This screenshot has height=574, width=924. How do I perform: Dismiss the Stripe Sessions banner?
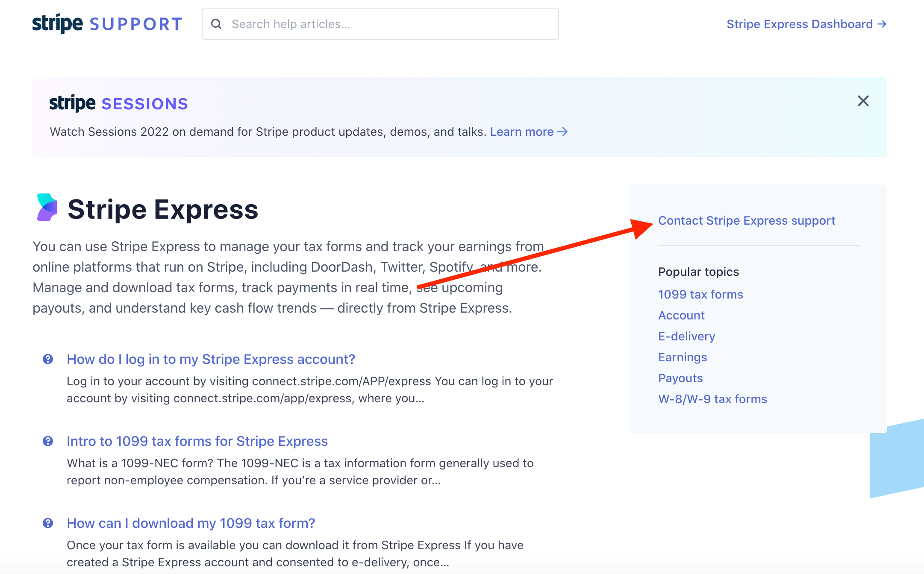coord(863,101)
